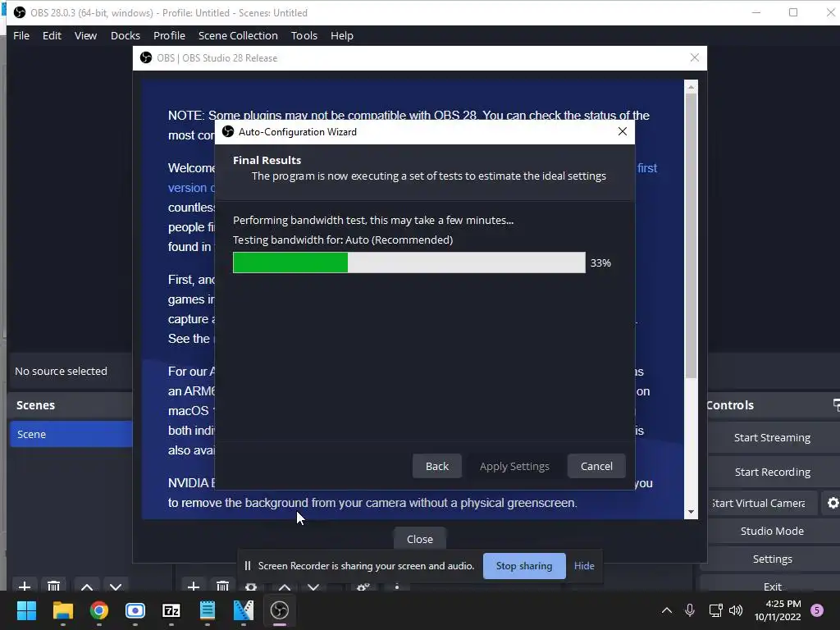Open File Explorer from taskbar
This screenshot has width=840, height=630.
pyautogui.click(x=62, y=610)
